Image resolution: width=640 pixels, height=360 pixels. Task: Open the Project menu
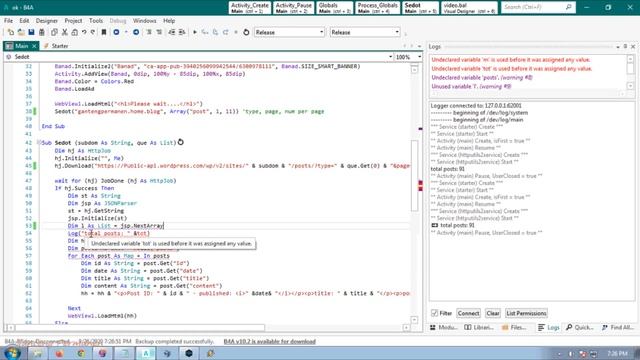point(73,20)
